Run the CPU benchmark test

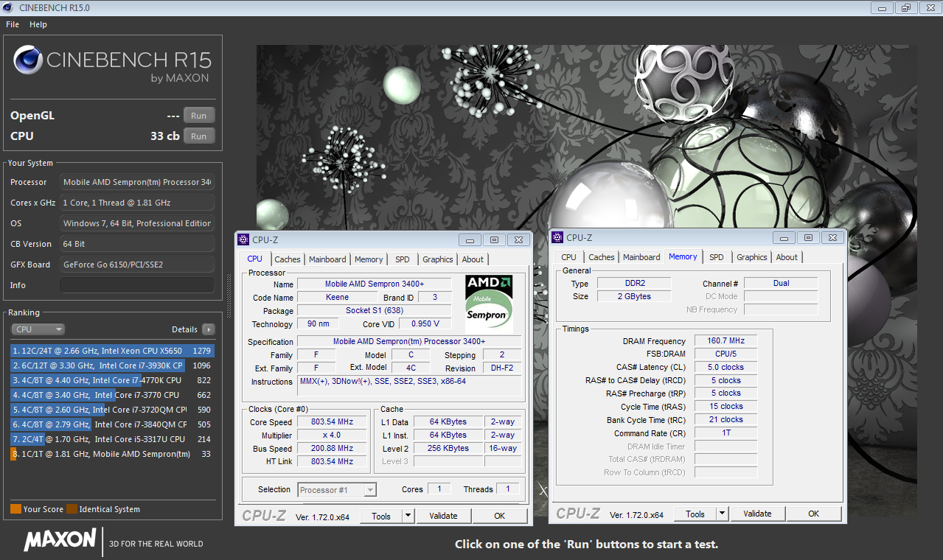pos(199,136)
